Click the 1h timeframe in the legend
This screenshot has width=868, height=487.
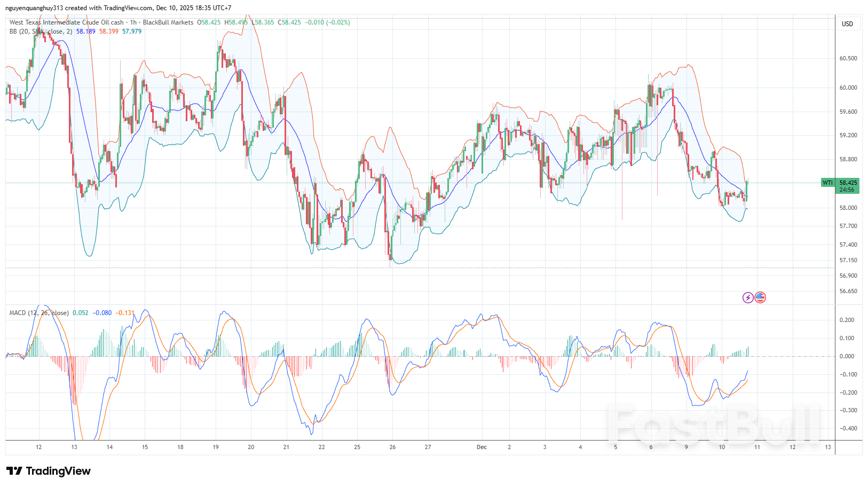click(x=133, y=22)
